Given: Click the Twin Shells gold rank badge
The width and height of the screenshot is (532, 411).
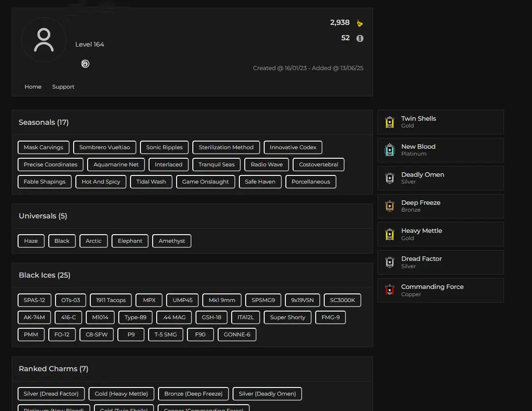Looking at the screenshot, I should pyautogui.click(x=390, y=122).
